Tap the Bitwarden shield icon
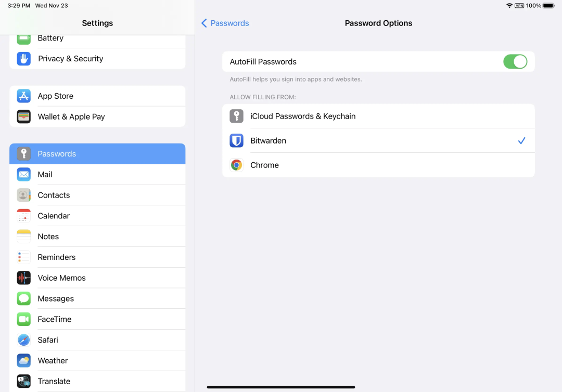Screen dimensions: 562x392 (237, 140)
